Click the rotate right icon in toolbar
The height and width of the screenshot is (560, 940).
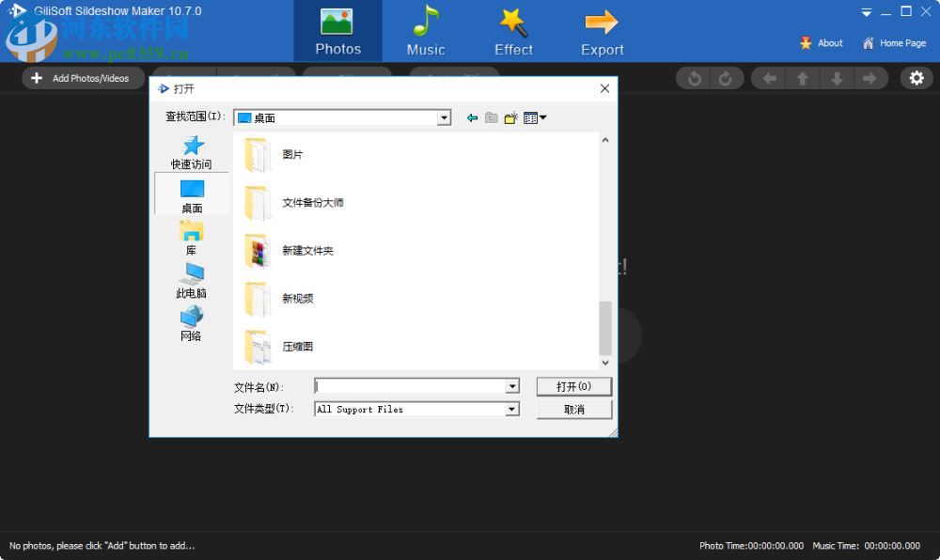pos(725,78)
